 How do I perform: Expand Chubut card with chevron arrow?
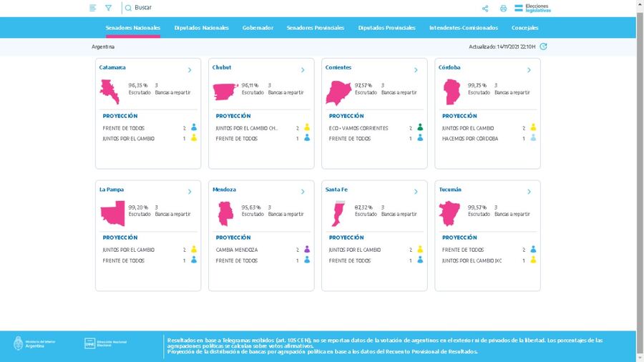click(x=303, y=70)
